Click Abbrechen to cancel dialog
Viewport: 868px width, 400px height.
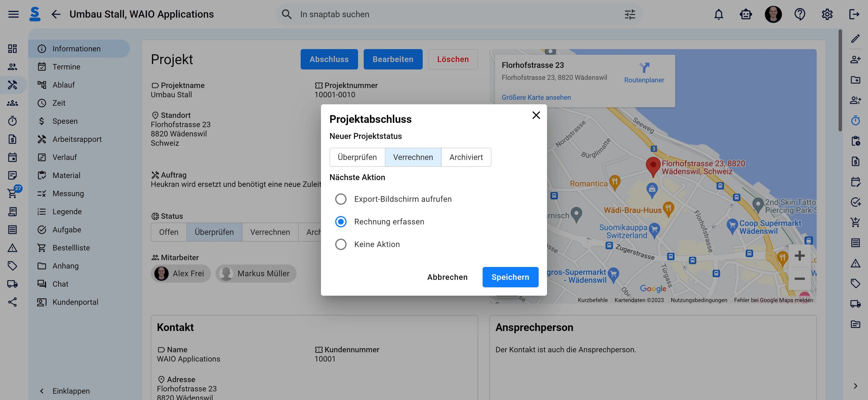[x=447, y=277]
